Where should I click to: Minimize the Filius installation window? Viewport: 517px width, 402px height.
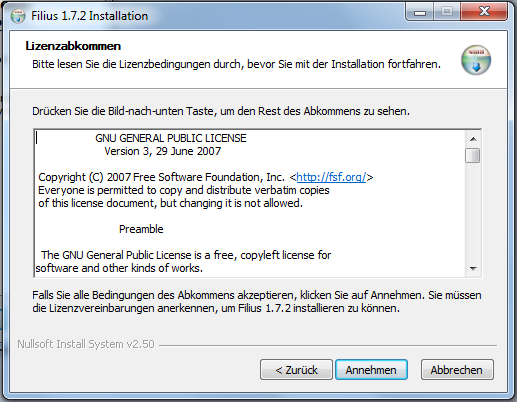pyautogui.click(x=420, y=13)
